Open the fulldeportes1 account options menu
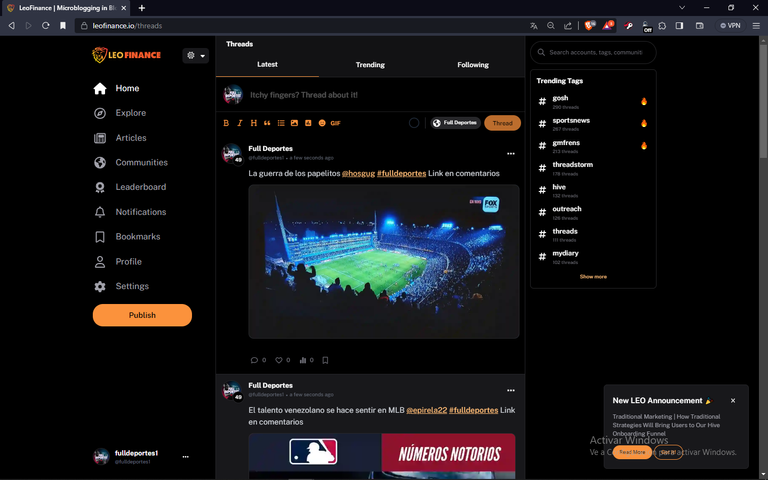 [186, 456]
